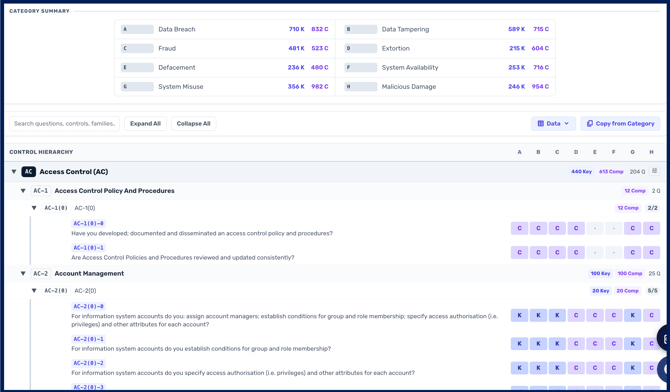Toggle column E C cell for AC-2(0)-2
This screenshot has height=392, width=670.
(x=595, y=368)
